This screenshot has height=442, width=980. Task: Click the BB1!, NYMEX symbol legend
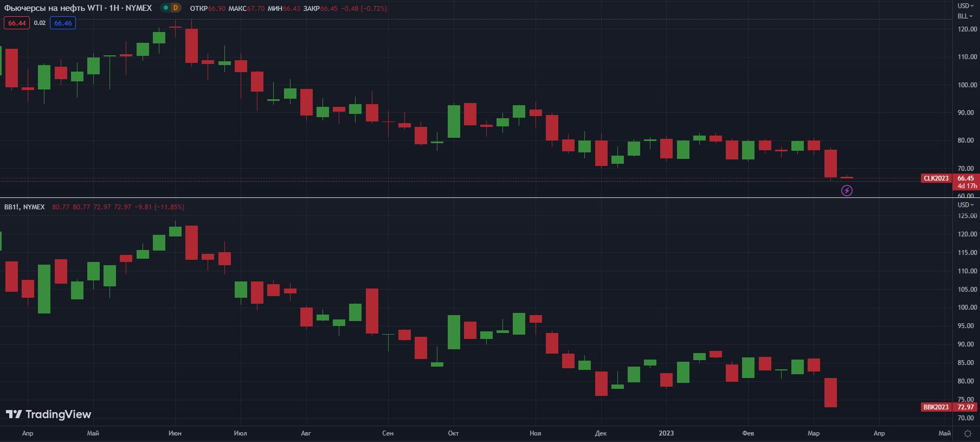(x=24, y=207)
